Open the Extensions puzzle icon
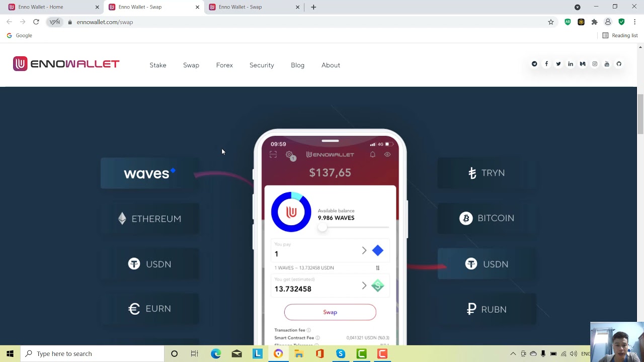Image resolution: width=644 pixels, height=362 pixels. pyautogui.click(x=594, y=22)
